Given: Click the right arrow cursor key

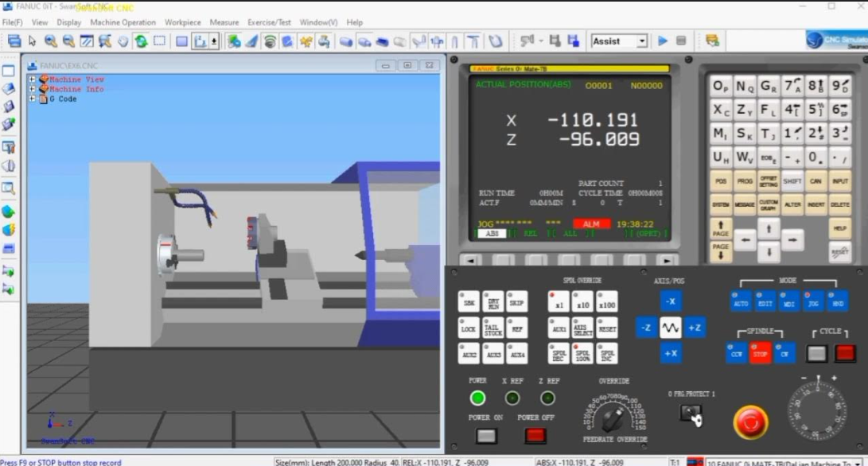Looking at the screenshot, I should point(792,240).
